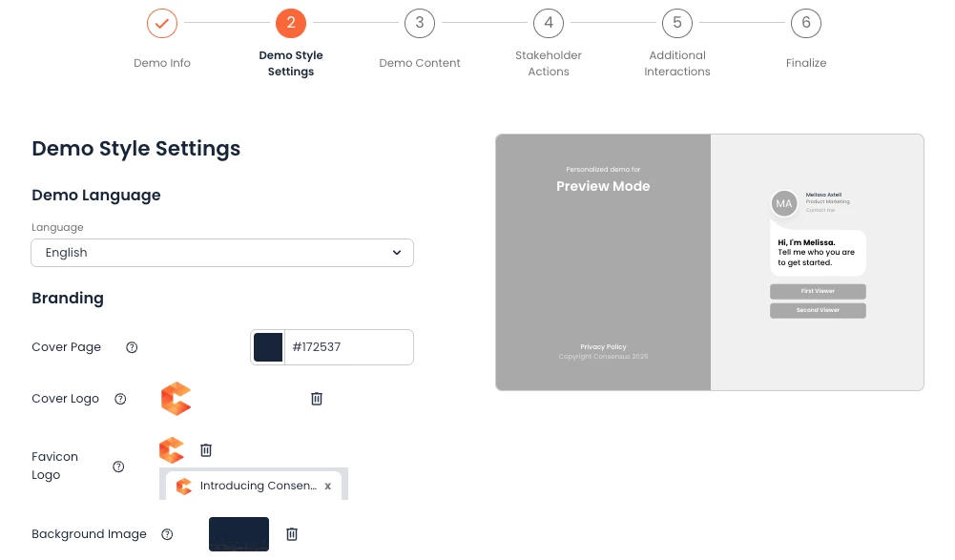Delete the Cover Logo image
The image size is (955, 560).
coord(317,399)
